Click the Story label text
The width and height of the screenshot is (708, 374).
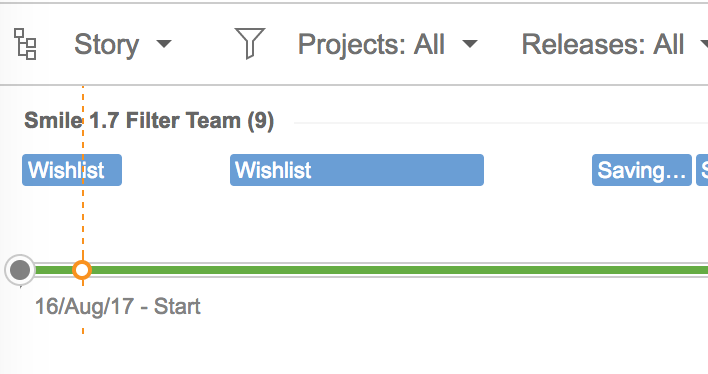(x=107, y=44)
